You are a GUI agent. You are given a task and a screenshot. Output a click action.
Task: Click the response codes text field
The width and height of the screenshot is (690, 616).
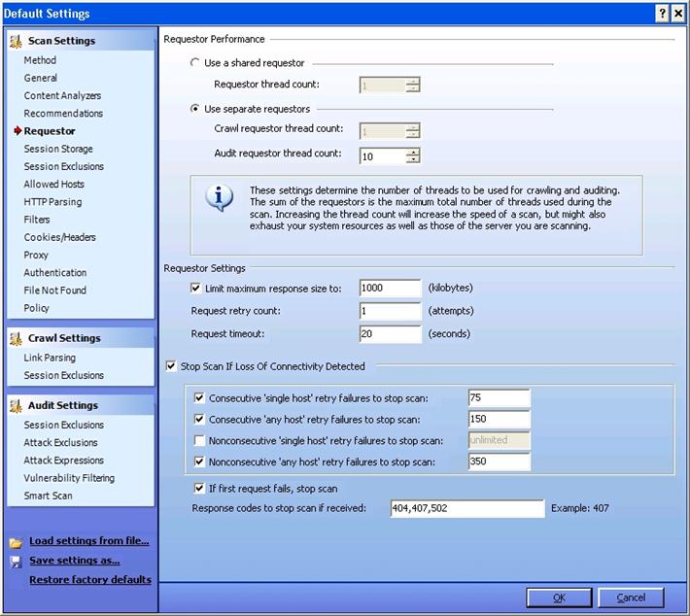click(x=466, y=508)
